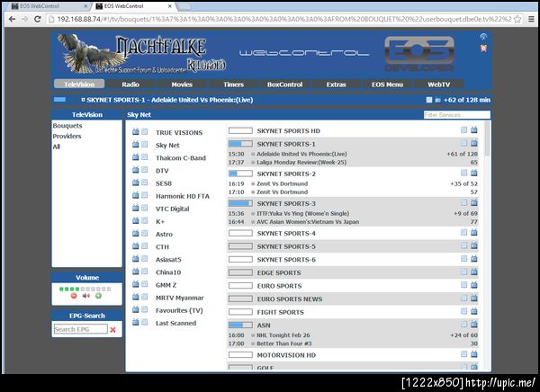Image resolution: width=540 pixels, height=392 pixels.
Task: Open EPG icon on SKYNET SPORTS-1 row
Action: click(464, 143)
